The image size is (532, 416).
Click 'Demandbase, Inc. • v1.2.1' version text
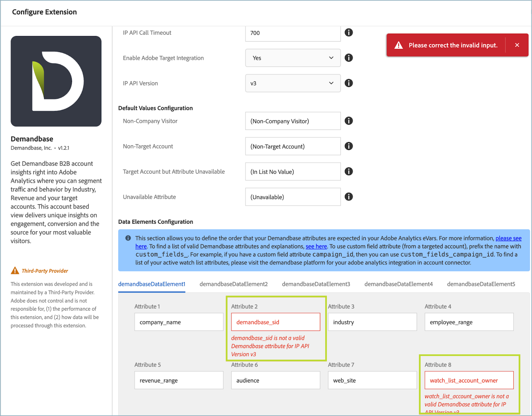coord(40,148)
